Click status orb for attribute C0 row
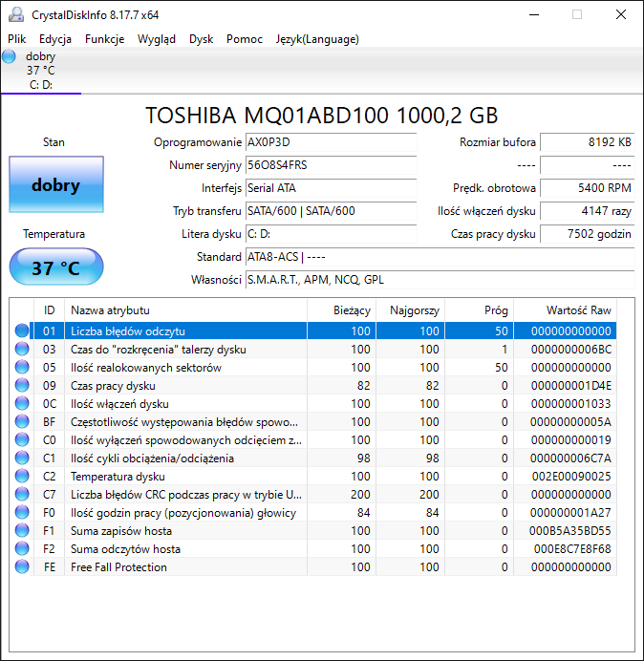Image resolution: width=644 pixels, height=661 pixels. [x=22, y=439]
